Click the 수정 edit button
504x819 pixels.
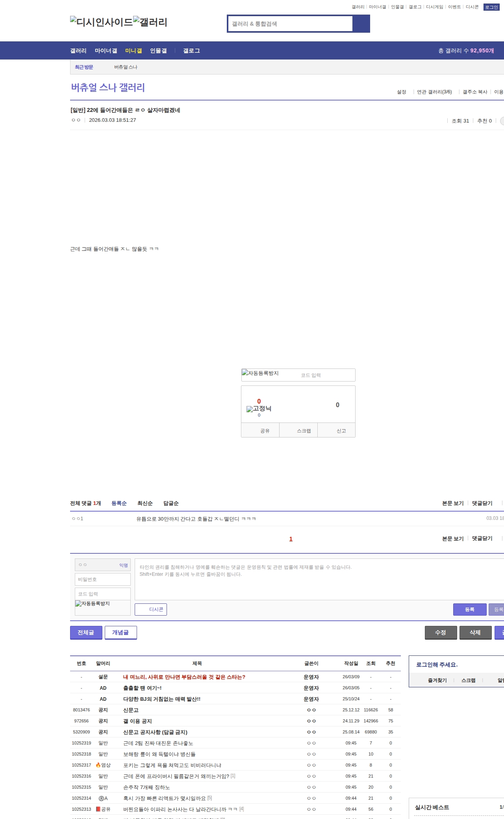click(x=441, y=633)
